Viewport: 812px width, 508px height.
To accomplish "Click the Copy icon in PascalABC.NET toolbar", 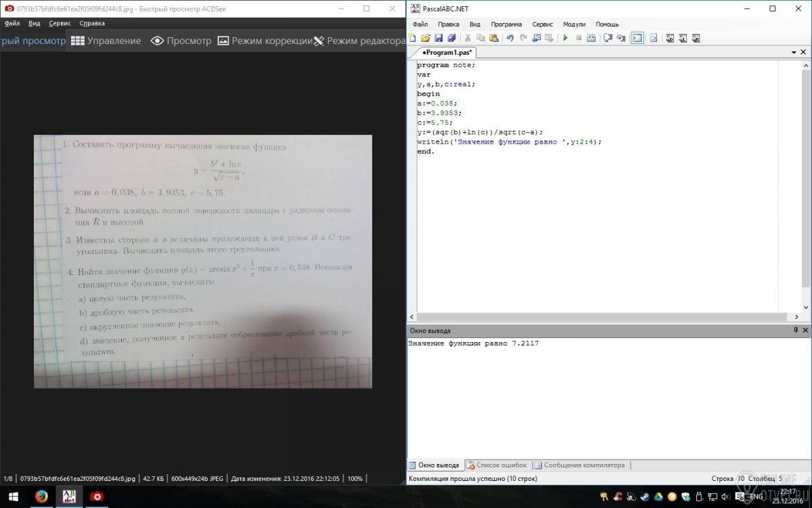I will pyautogui.click(x=480, y=38).
